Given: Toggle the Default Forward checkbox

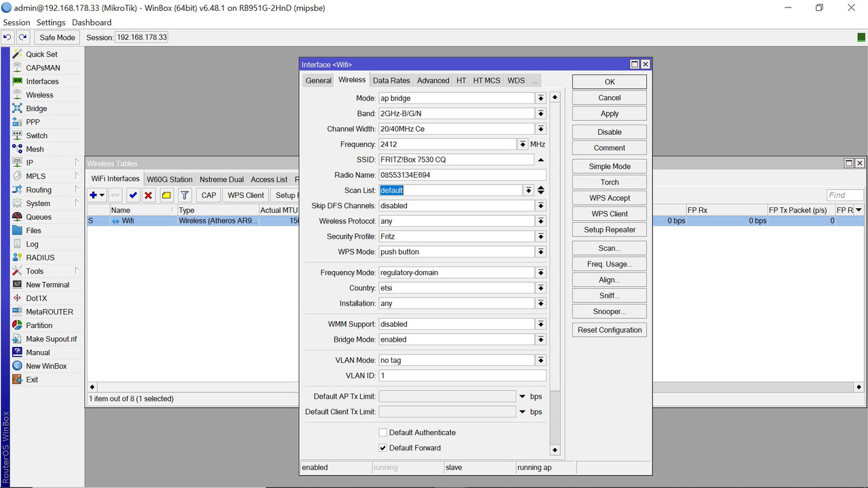Looking at the screenshot, I should click(x=383, y=448).
